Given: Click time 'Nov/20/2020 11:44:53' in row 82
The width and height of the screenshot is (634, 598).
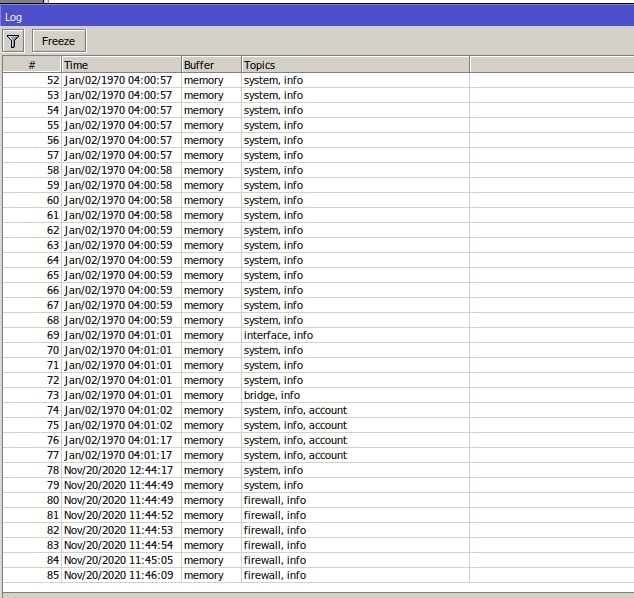Looking at the screenshot, I should coord(118,530).
